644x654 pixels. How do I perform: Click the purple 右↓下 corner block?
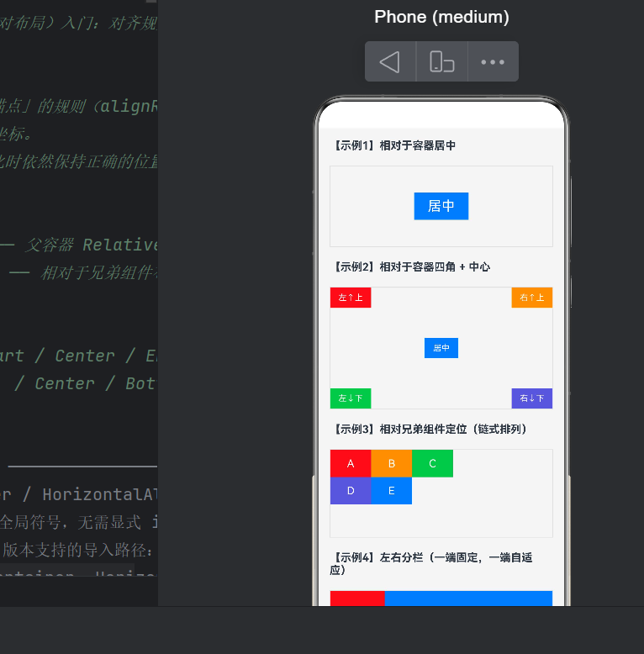pyautogui.click(x=532, y=398)
